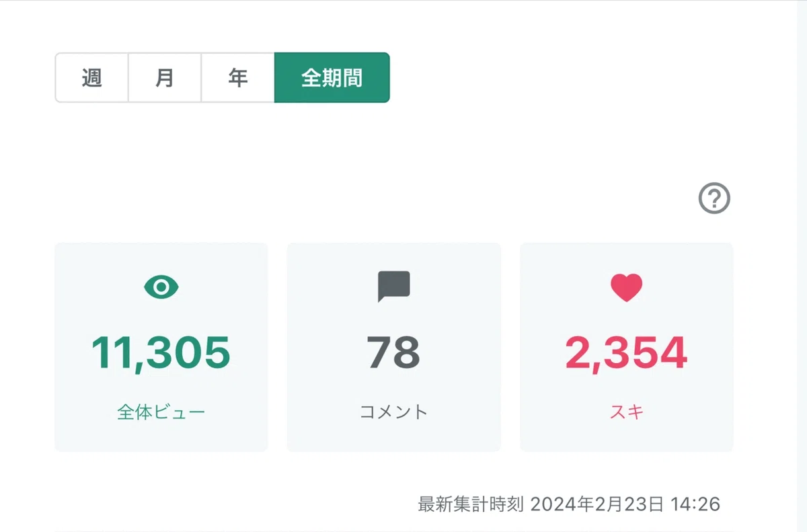Select the 全期間 period tab
This screenshot has height=532, width=807.
pyautogui.click(x=332, y=77)
